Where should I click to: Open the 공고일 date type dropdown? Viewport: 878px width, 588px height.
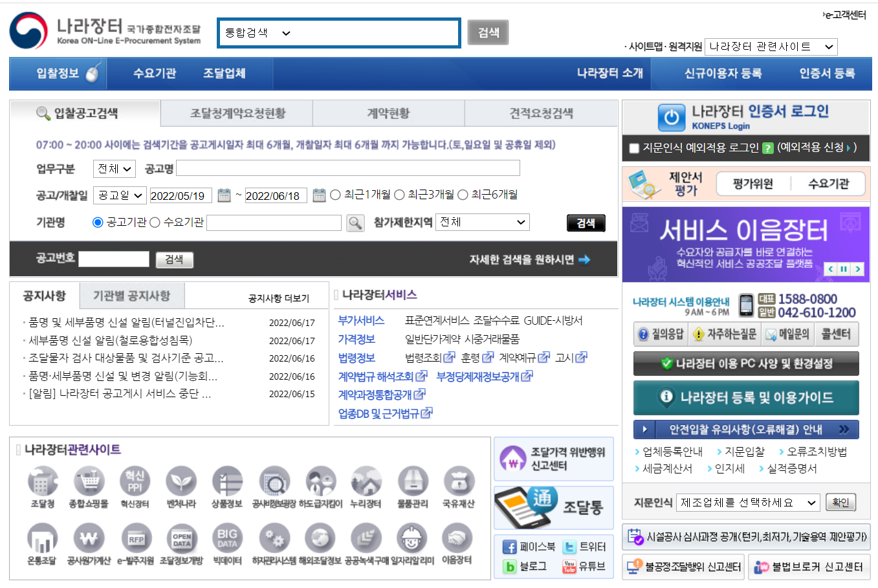[x=120, y=195]
